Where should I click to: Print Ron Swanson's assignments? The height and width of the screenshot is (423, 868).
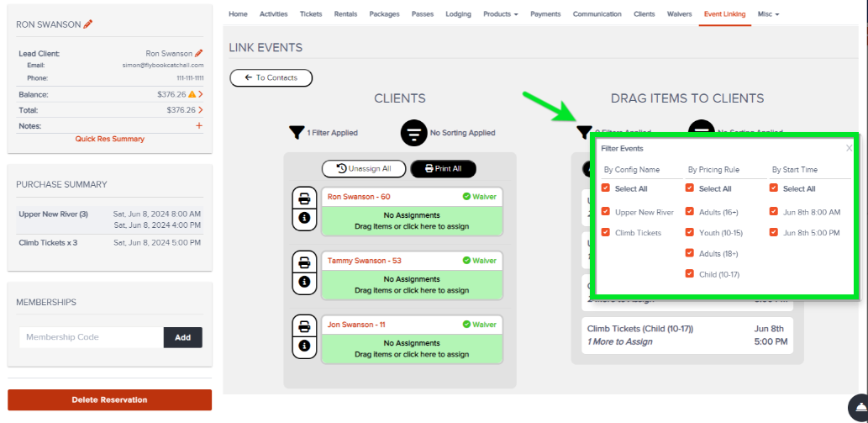(x=304, y=198)
